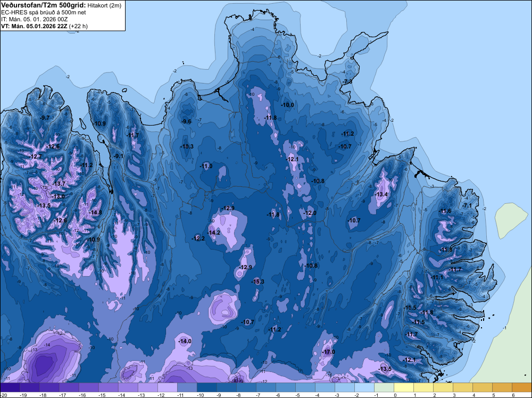Click the -11.0 temperature label
The height and width of the screenshot is (398, 532).
pyautogui.click(x=206, y=166)
